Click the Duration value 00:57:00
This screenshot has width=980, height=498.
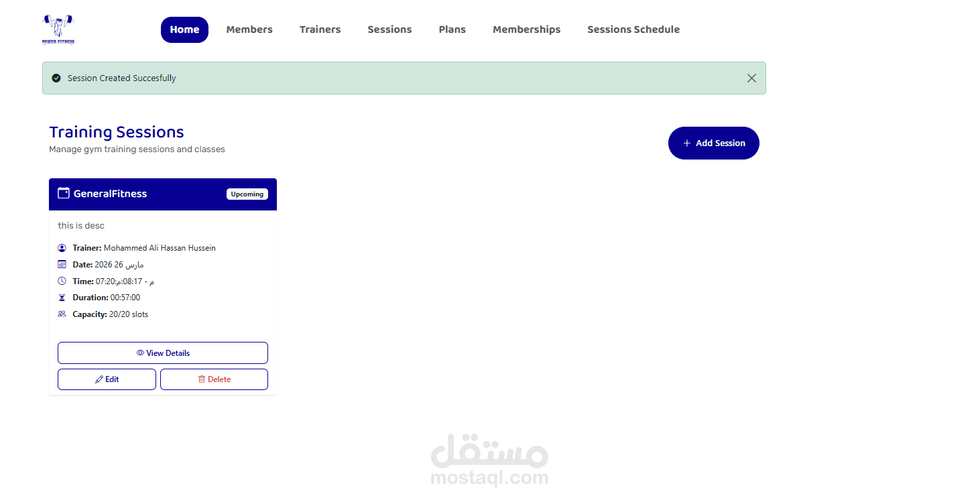pyautogui.click(x=125, y=298)
